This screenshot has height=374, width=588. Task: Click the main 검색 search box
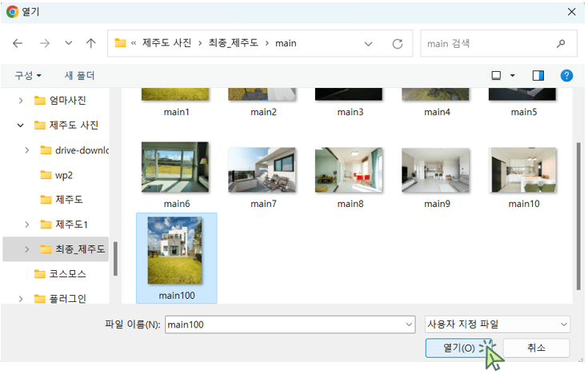[498, 43]
